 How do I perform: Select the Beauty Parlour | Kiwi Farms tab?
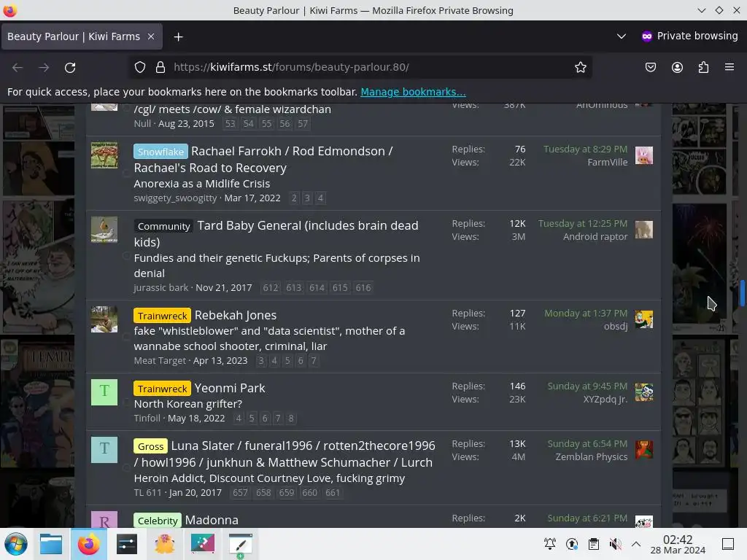(x=82, y=36)
